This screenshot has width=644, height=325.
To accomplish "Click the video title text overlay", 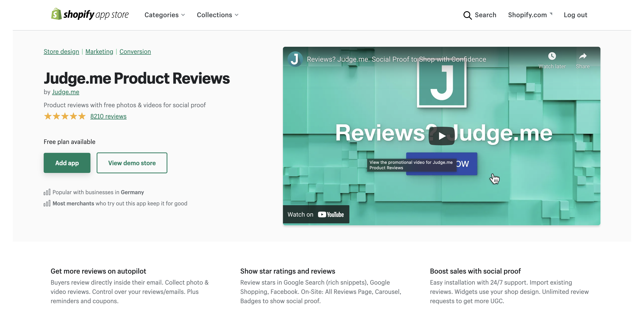I will pos(396,59).
